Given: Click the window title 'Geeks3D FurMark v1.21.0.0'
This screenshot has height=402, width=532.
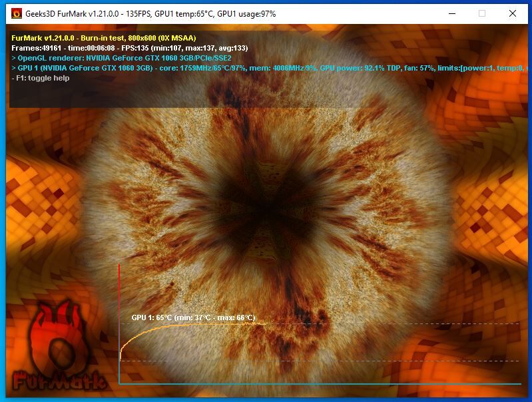Looking at the screenshot, I should [72, 14].
